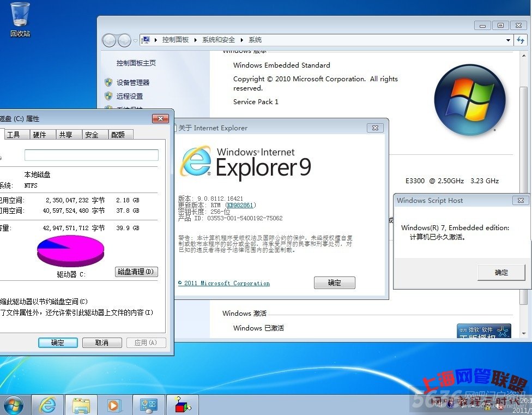Screen dimensions: 532x415
Task: Click the Windows logo in the System window
Action: coord(470,100)
